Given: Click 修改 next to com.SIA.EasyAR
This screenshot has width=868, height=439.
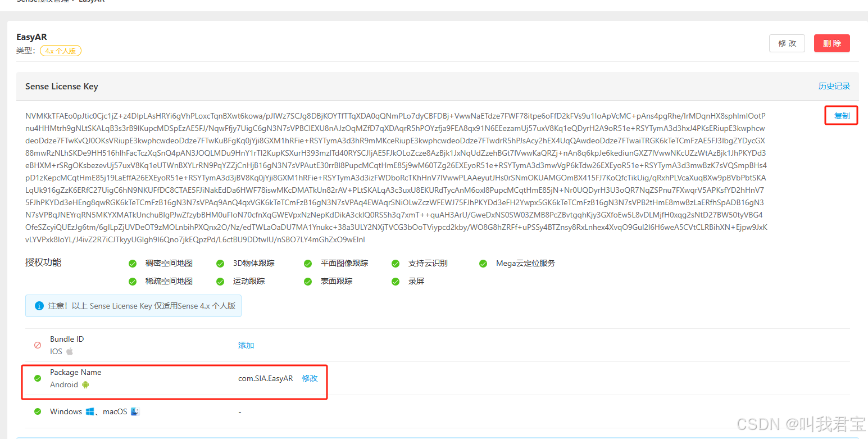Looking at the screenshot, I should click(x=310, y=378).
